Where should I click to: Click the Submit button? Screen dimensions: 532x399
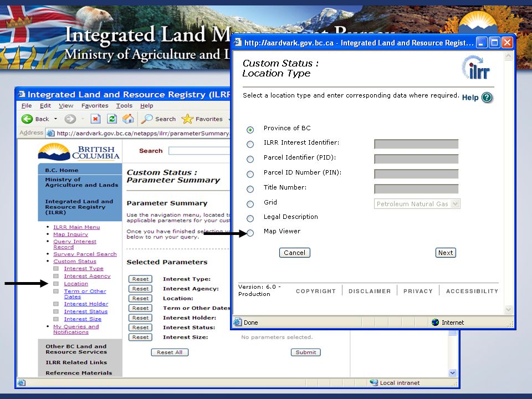point(306,352)
